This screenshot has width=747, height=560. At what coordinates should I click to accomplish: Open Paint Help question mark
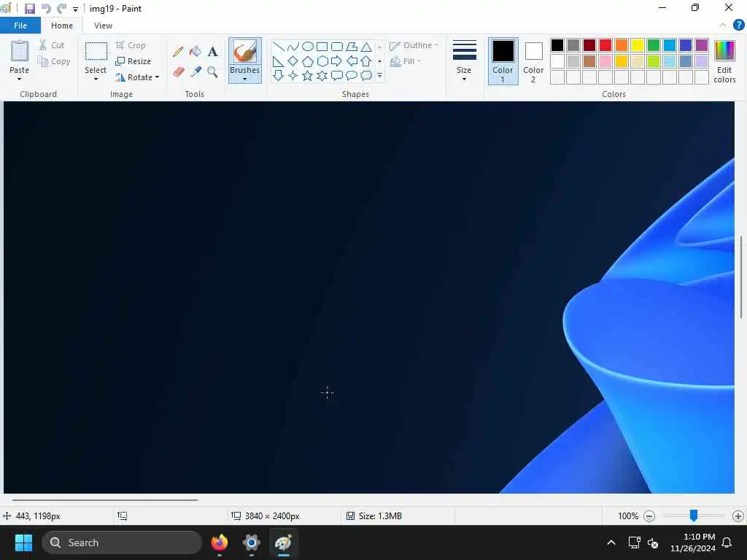point(738,26)
